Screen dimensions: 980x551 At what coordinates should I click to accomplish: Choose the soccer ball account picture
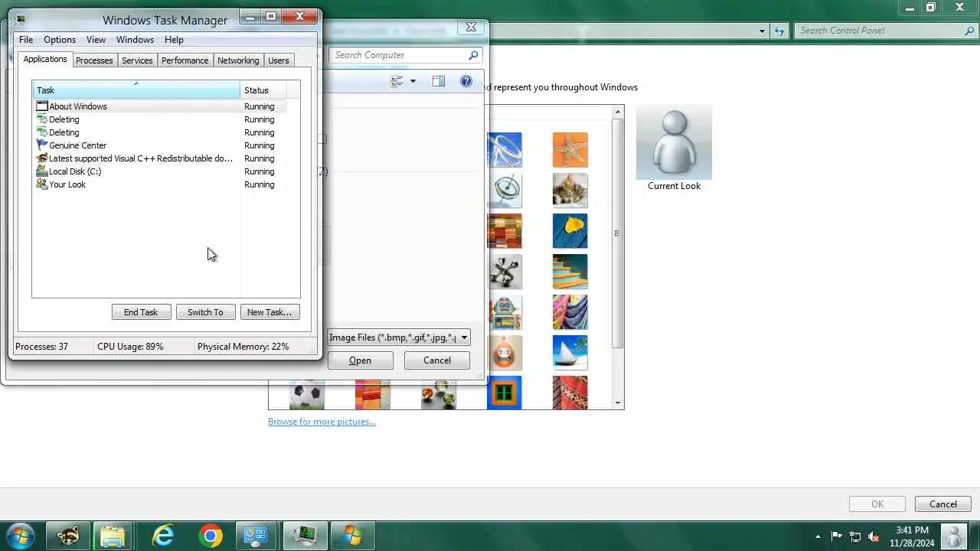(307, 394)
